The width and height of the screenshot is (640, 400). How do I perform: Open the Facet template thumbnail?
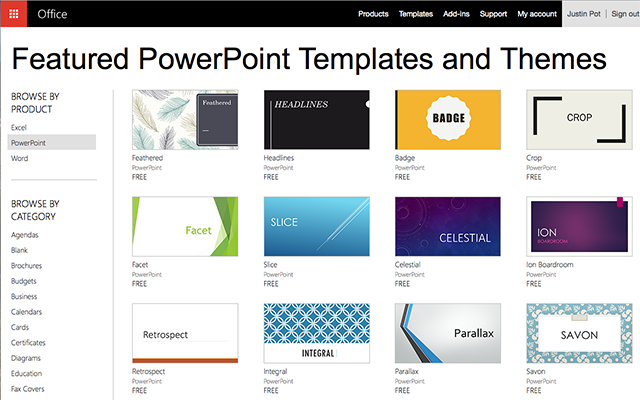[185, 227]
